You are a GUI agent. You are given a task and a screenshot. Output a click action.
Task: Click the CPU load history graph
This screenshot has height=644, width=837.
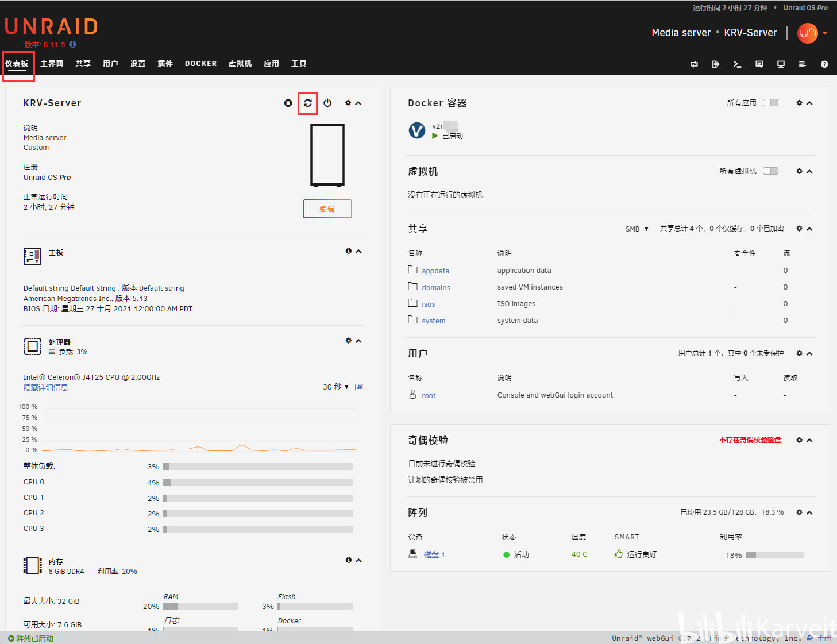[200, 429]
